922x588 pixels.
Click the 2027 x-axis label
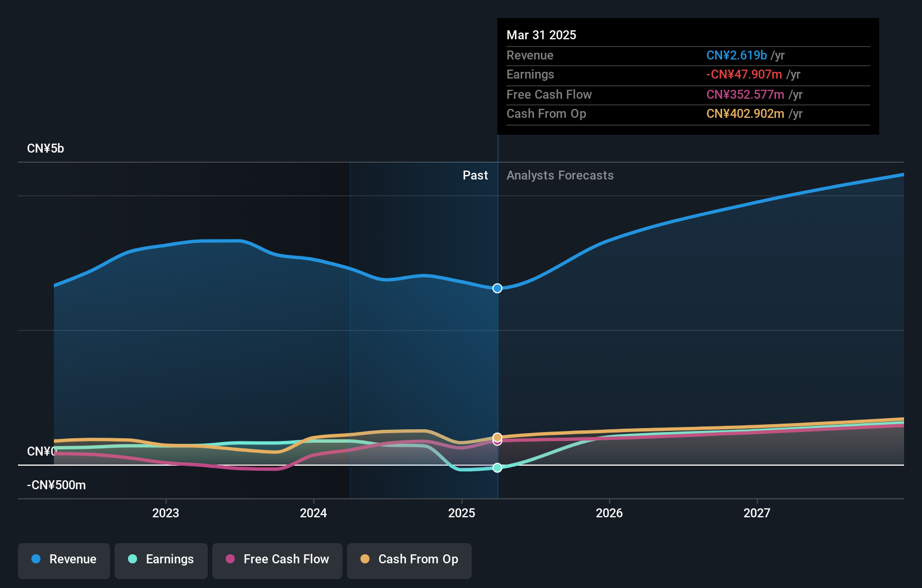pyautogui.click(x=757, y=513)
